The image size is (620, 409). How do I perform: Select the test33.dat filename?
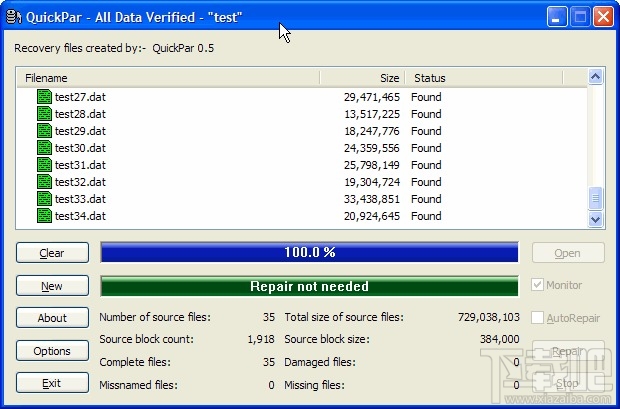click(x=80, y=199)
